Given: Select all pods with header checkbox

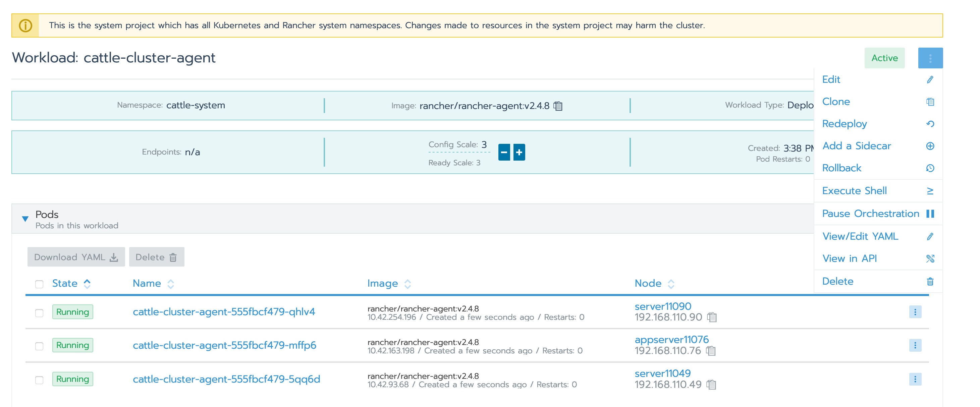Looking at the screenshot, I should click(x=39, y=284).
